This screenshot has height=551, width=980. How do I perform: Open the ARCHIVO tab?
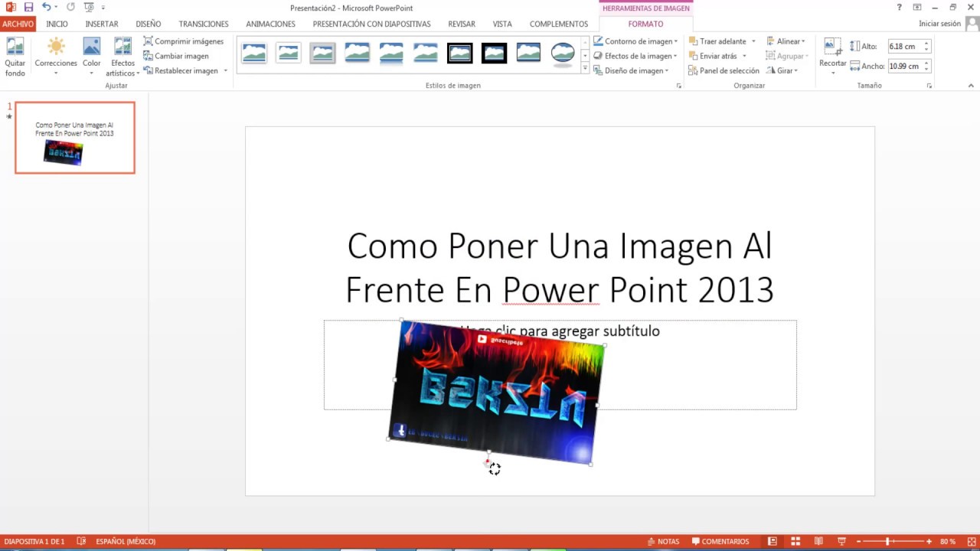click(x=18, y=24)
